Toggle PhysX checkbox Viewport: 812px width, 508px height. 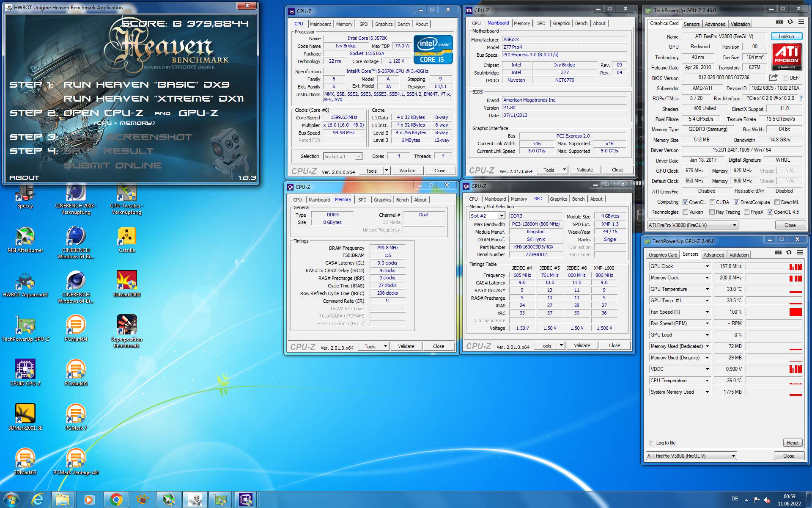coord(746,212)
